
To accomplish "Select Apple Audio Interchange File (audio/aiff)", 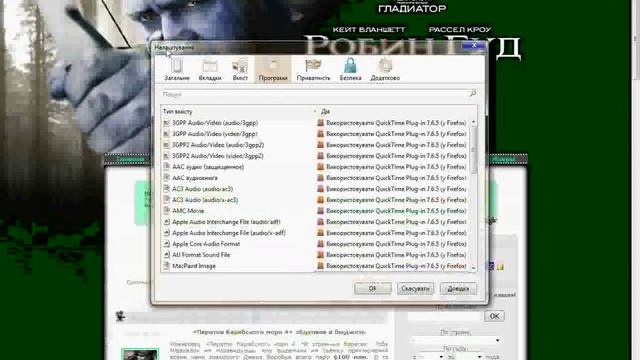I will point(315,222).
